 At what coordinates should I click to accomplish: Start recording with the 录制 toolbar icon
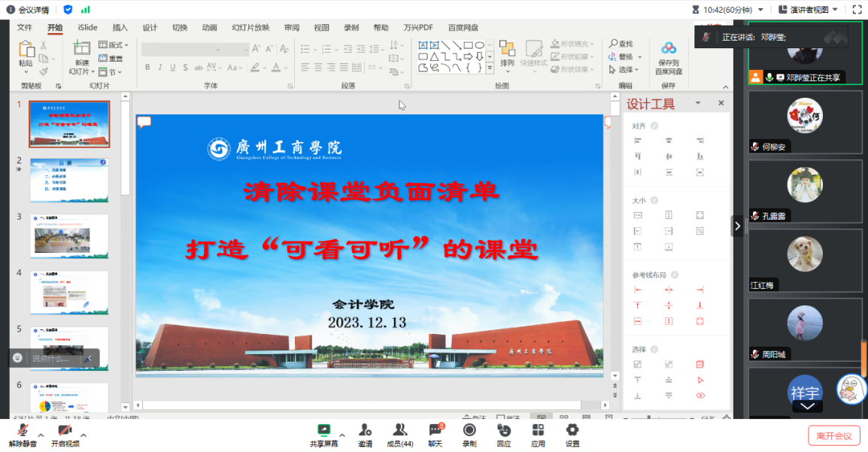[x=469, y=430]
